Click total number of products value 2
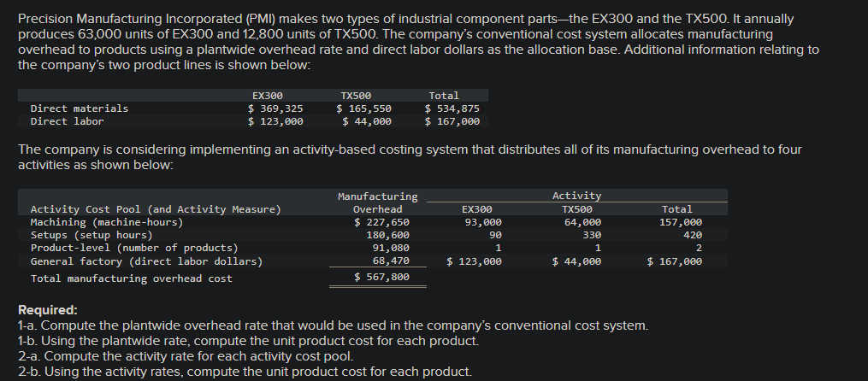868x381 pixels. tap(700, 248)
